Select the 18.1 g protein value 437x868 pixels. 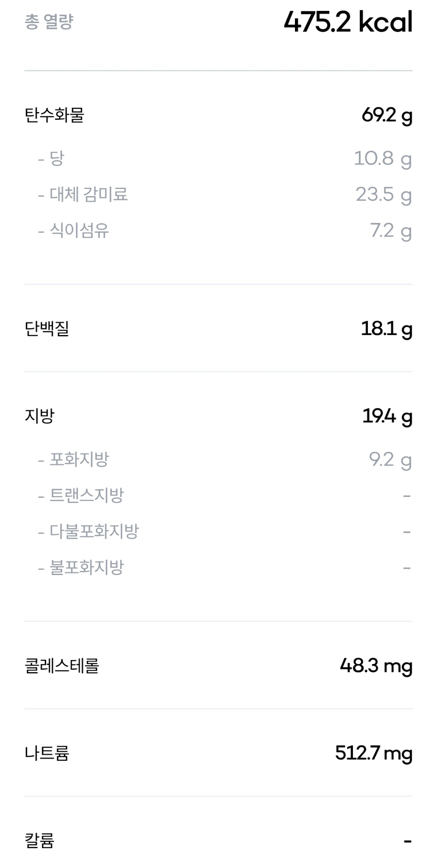386,329
